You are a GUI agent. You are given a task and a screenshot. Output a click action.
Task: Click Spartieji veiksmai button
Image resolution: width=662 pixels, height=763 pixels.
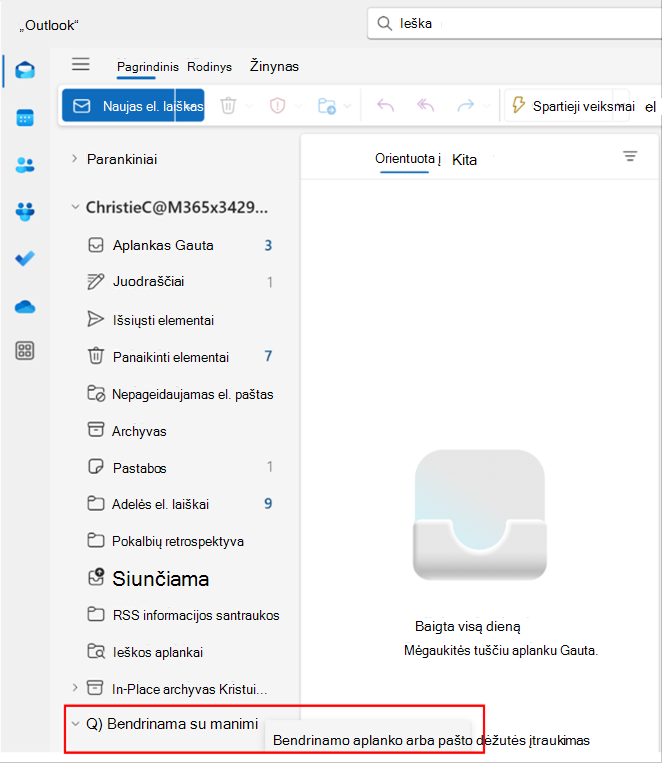(568, 106)
